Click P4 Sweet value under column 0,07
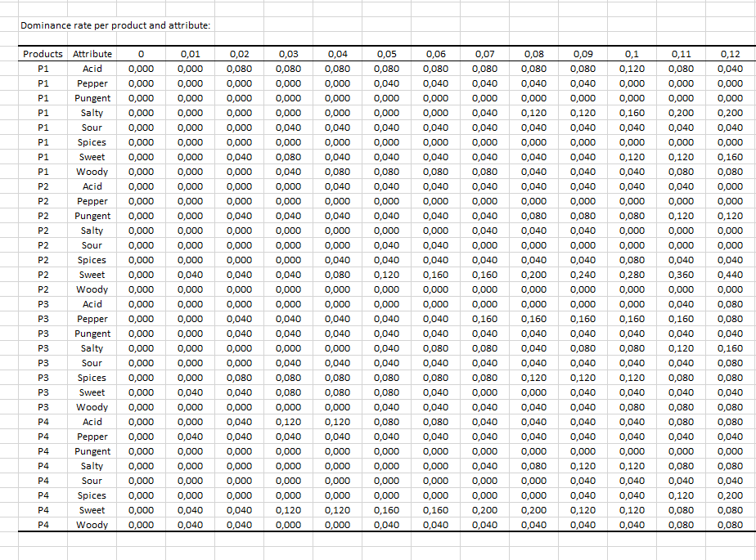 click(x=484, y=510)
